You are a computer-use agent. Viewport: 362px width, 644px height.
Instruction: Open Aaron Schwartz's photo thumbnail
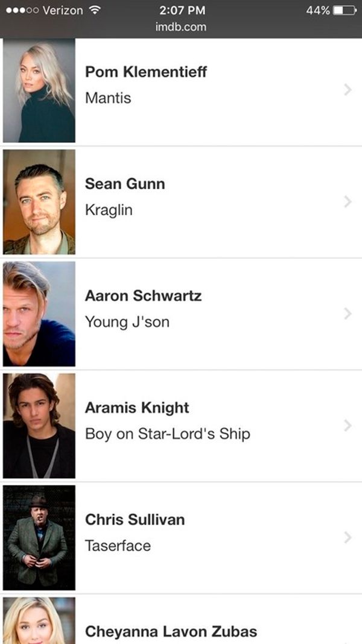39,314
